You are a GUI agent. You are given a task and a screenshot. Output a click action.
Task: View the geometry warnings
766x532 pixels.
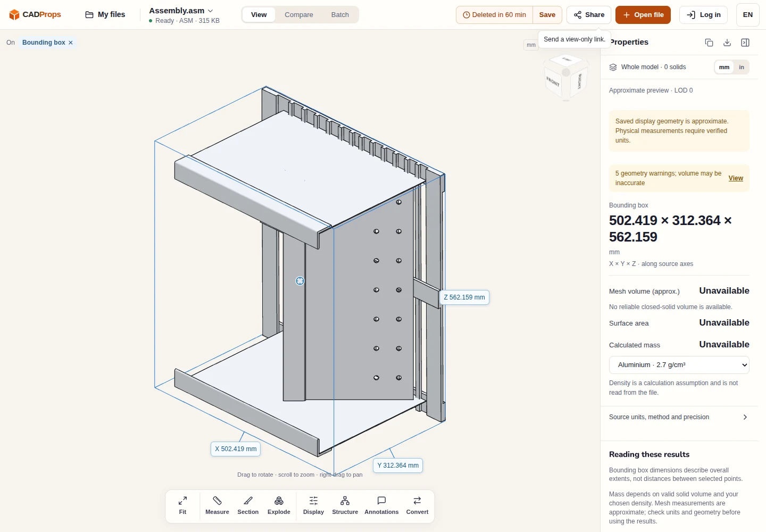click(x=736, y=178)
